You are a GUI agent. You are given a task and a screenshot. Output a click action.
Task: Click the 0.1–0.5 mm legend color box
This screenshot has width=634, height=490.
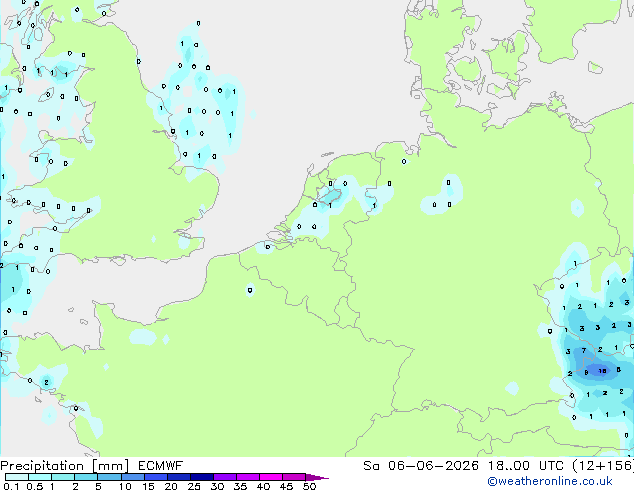[17, 477]
